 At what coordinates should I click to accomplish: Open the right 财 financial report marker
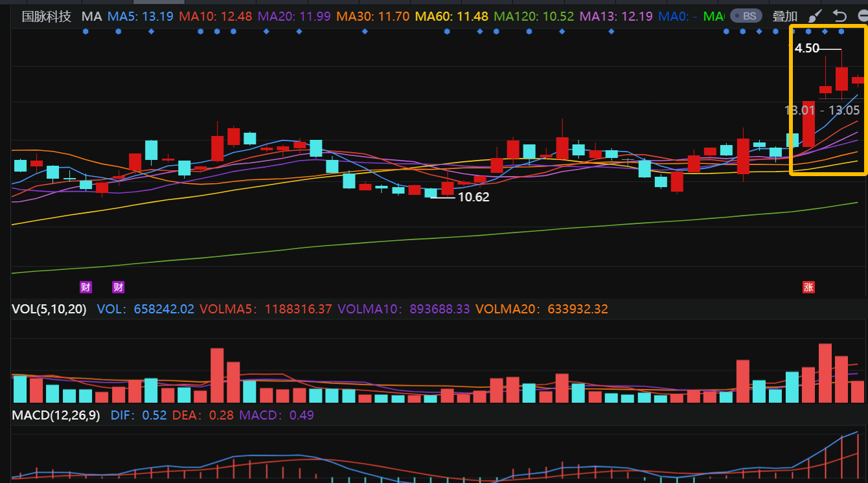(118, 287)
